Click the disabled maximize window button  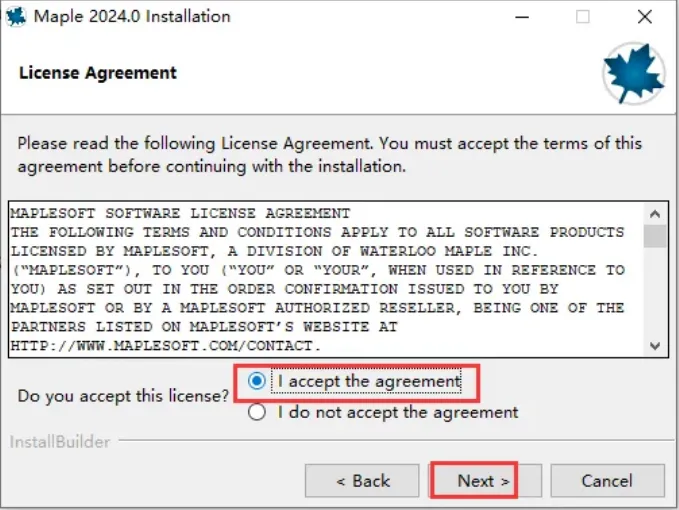coord(583,17)
